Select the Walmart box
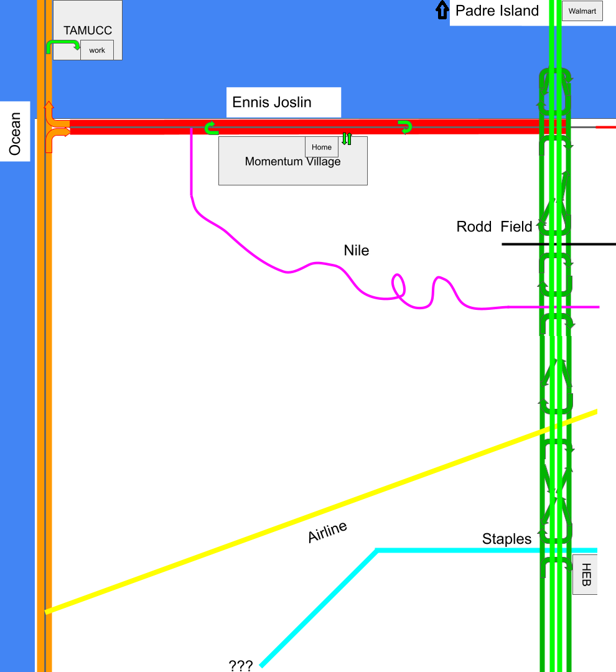 pos(582,11)
